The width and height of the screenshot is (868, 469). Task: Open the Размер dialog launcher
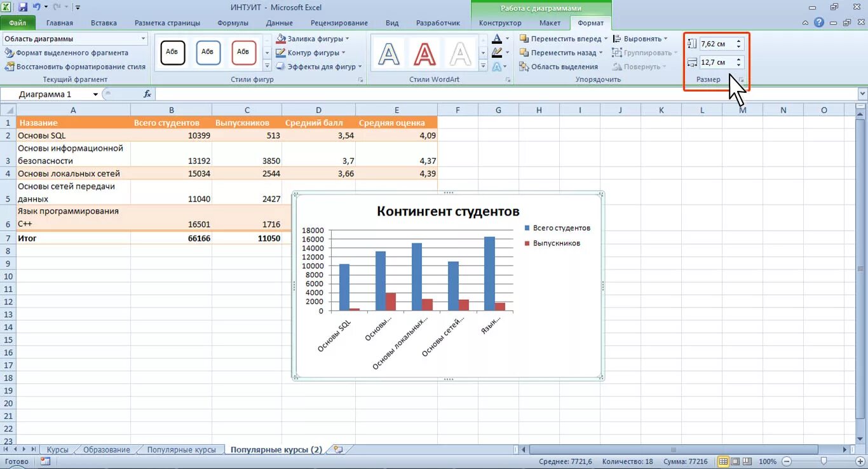(x=742, y=80)
